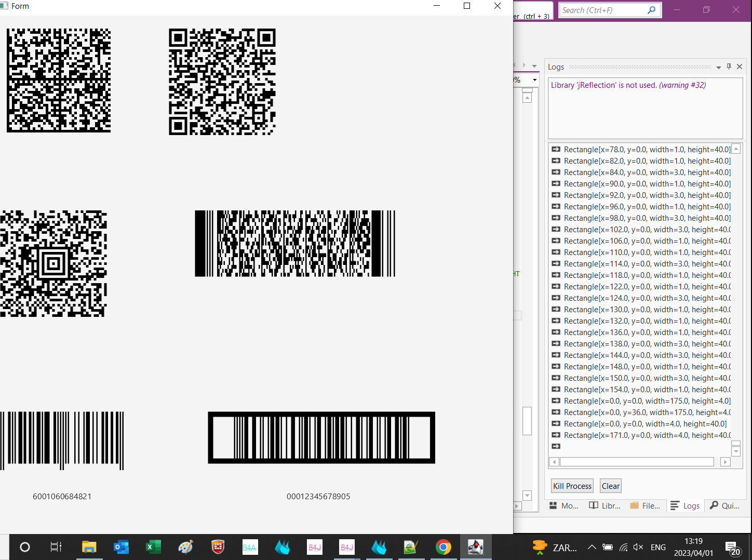Switch to the Libraries Manager tab
Image resolution: width=752 pixels, height=560 pixels.
coord(605,505)
